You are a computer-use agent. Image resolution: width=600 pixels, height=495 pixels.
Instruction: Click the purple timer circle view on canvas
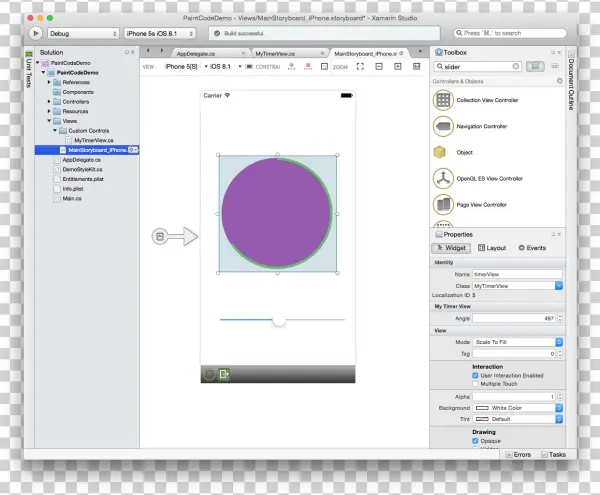tap(277, 213)
